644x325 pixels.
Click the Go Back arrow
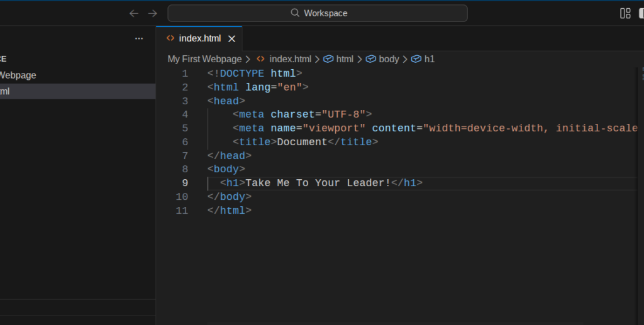coord(133,13)
